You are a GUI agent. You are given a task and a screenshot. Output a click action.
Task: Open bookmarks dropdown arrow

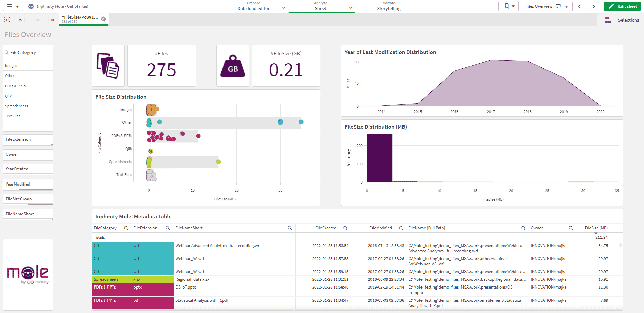pos(513,6)
